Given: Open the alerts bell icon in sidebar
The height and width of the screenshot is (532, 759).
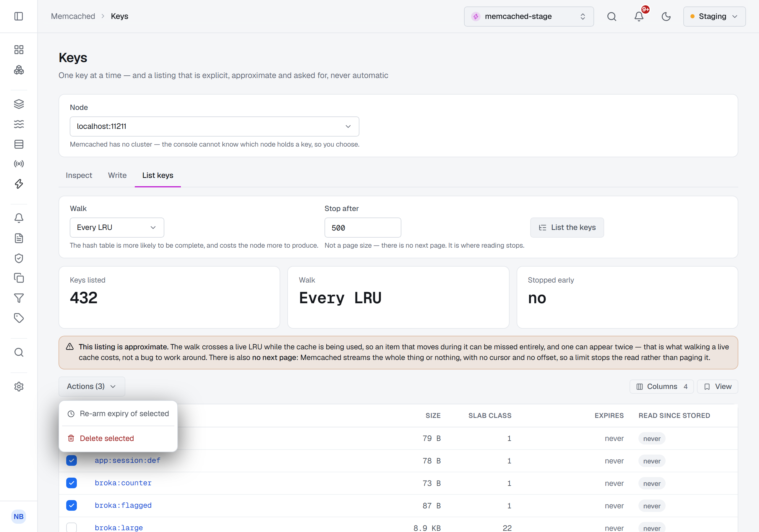Looking at the screenshot, I should coord(19,218).
